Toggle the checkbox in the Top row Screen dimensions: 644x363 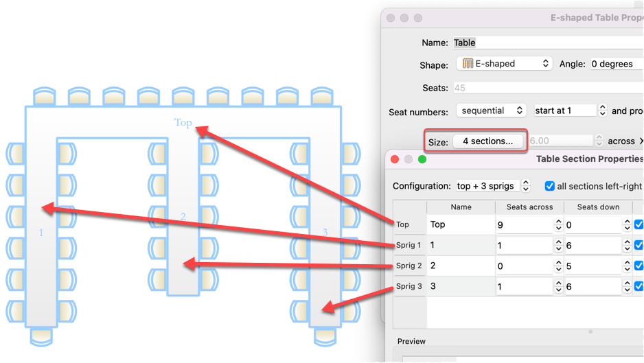(639, 224)
